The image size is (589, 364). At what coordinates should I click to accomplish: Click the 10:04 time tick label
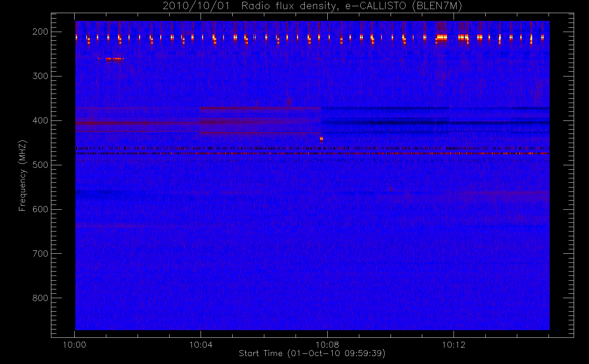201,345
